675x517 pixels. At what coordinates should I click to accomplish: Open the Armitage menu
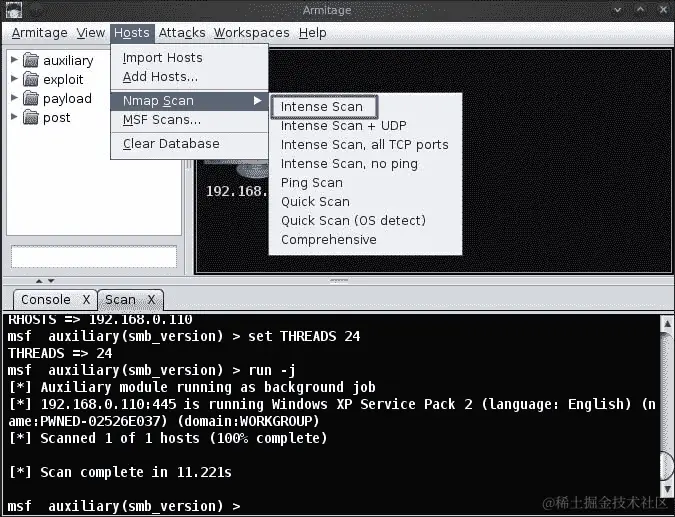[x=40, y=33]
